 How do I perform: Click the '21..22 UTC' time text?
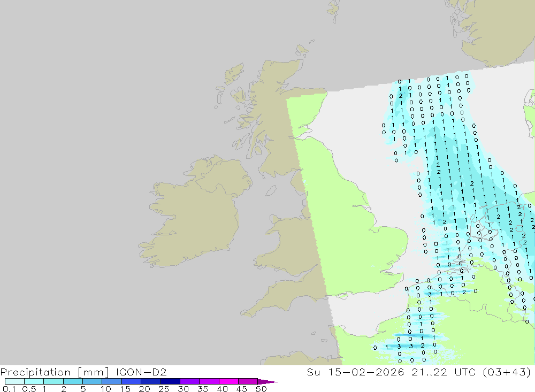(443, 372)
